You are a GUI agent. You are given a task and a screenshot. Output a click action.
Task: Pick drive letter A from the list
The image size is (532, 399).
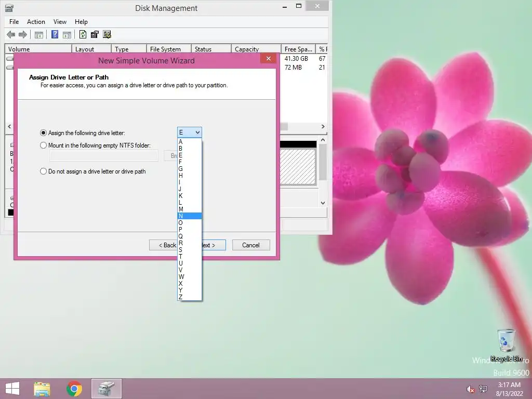(189, 141)
